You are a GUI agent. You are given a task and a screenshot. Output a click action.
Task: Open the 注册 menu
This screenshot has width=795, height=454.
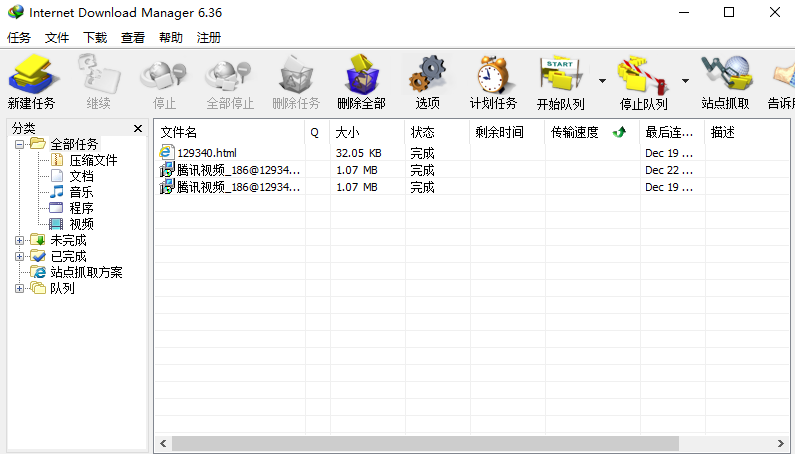click(x=209, y=38)
